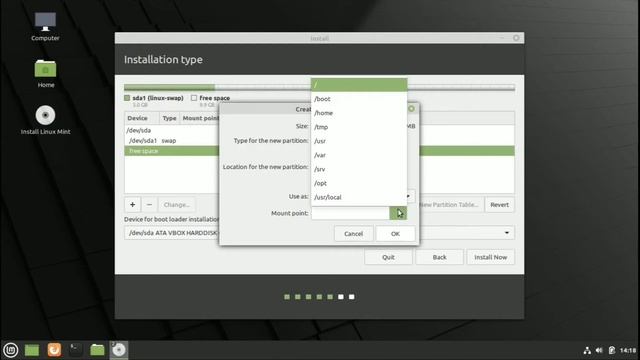Click the clock showing 14:18
This screenshot has width=640, height=360.
[x=628, y=350]
